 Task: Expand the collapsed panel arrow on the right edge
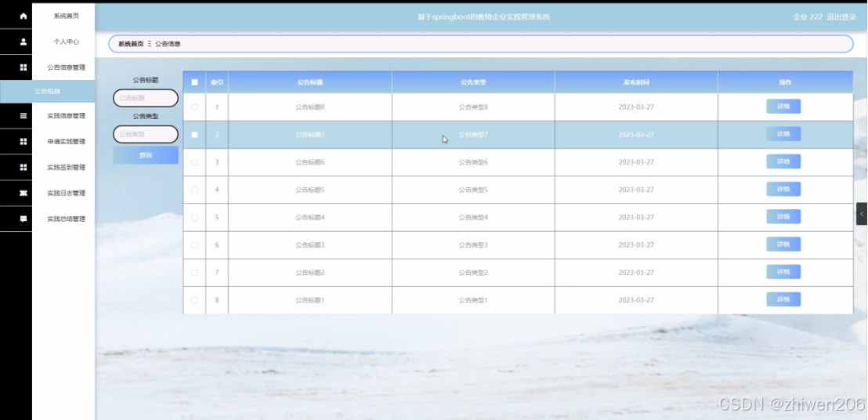tap(862, 214)
